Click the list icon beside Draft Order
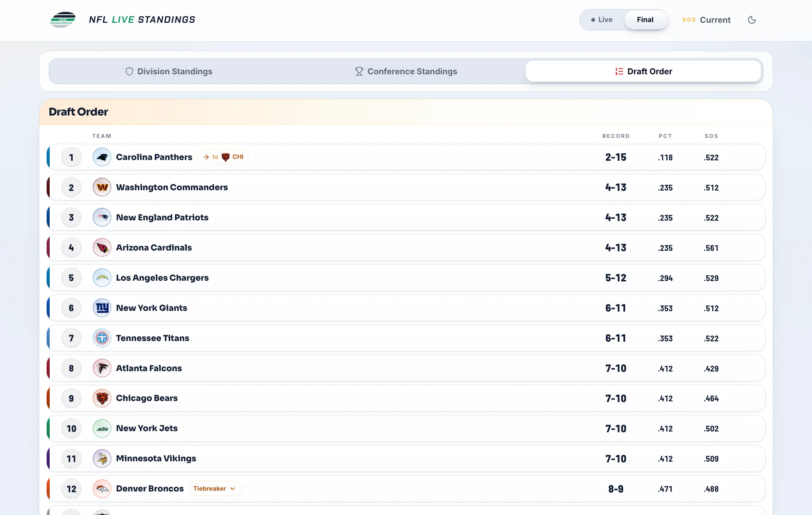The width and height of the screenshot is (812, 515). tap(619, 71)
